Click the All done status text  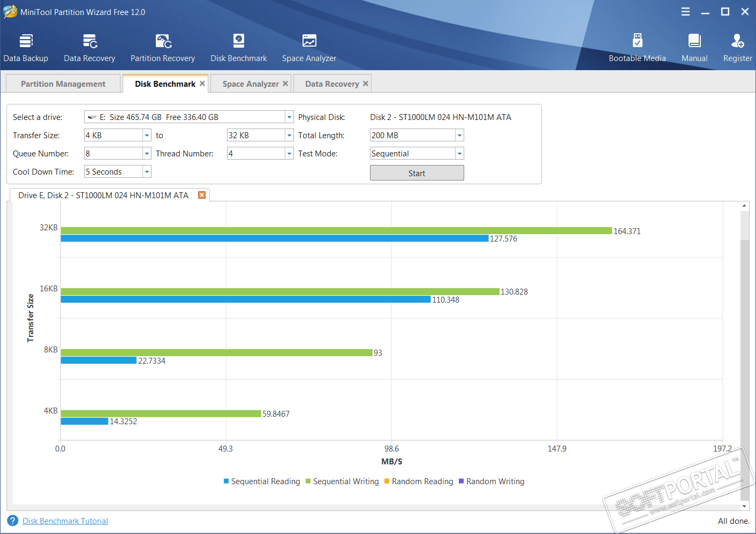[x=734, y=521]
